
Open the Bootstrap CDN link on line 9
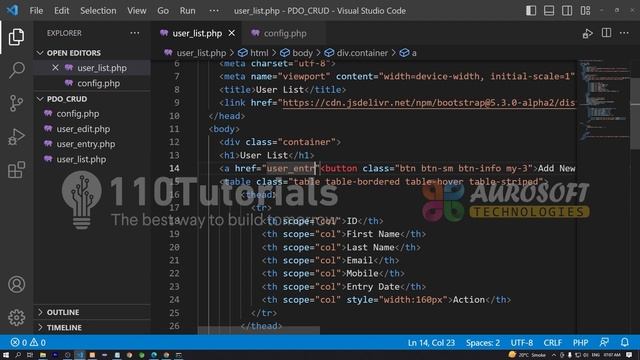(x=429, y=103)
